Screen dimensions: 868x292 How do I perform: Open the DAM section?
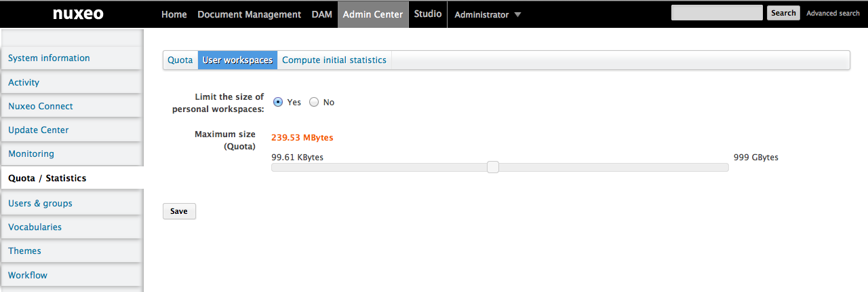321,14
